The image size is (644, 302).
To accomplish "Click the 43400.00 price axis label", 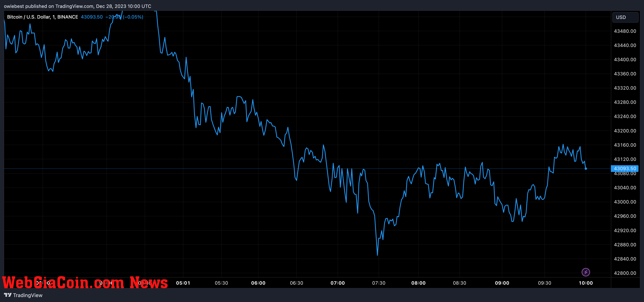I will pyautogui.click(x=625, y=60).
